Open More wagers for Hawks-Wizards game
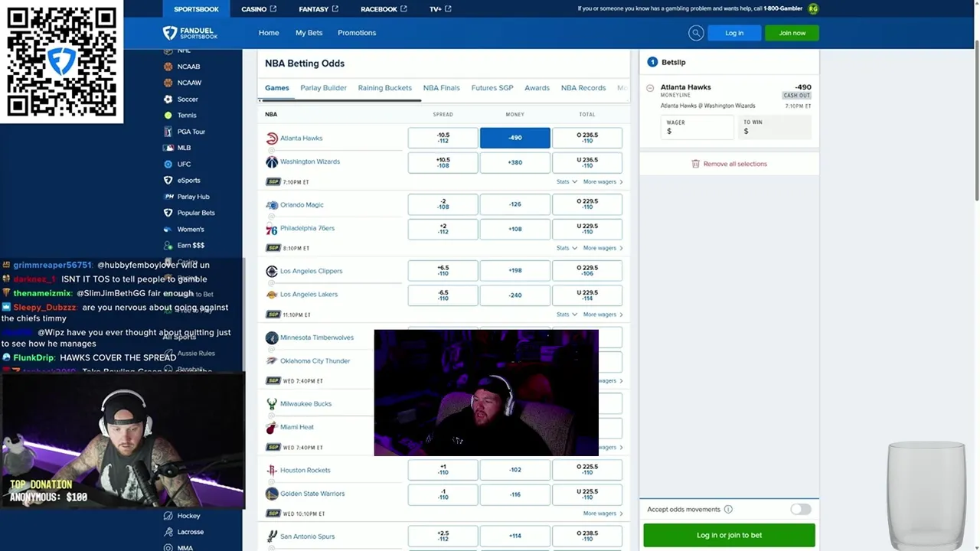This screenshot has height=551, width=980. tap(603, 182)
